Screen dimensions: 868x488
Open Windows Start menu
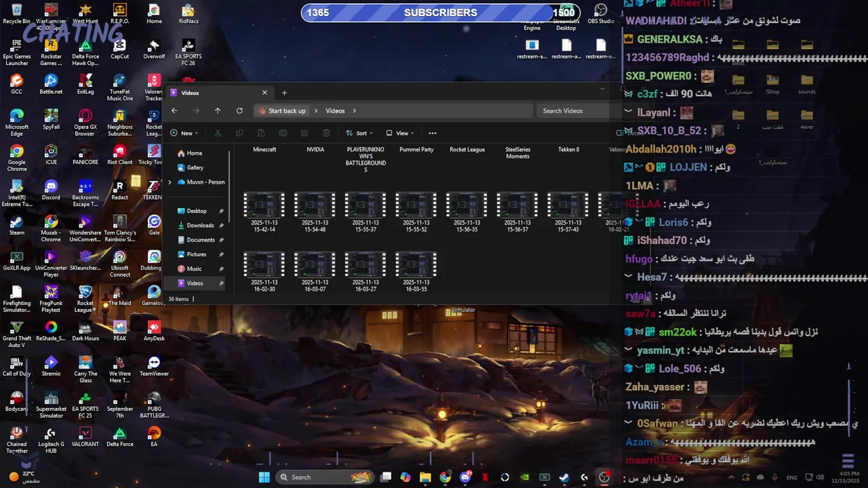coord(264,477)
